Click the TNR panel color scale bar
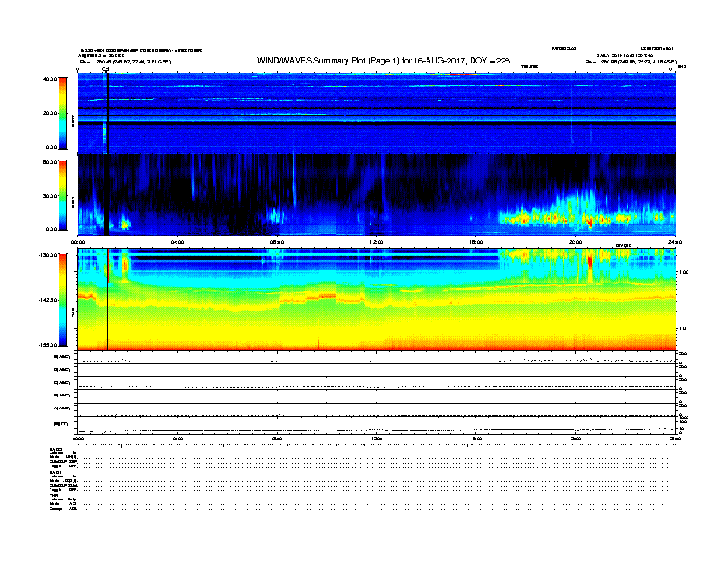This screenshot has height=563, width=728. (x=63, y=300)
